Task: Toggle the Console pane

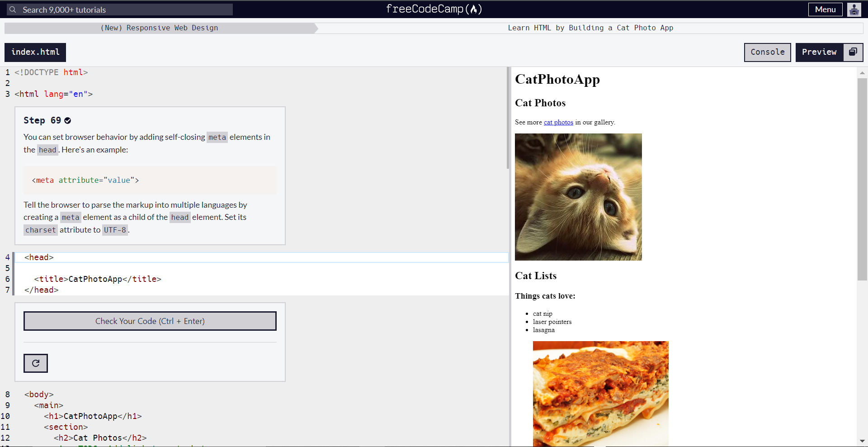Action: coord(767,52)
